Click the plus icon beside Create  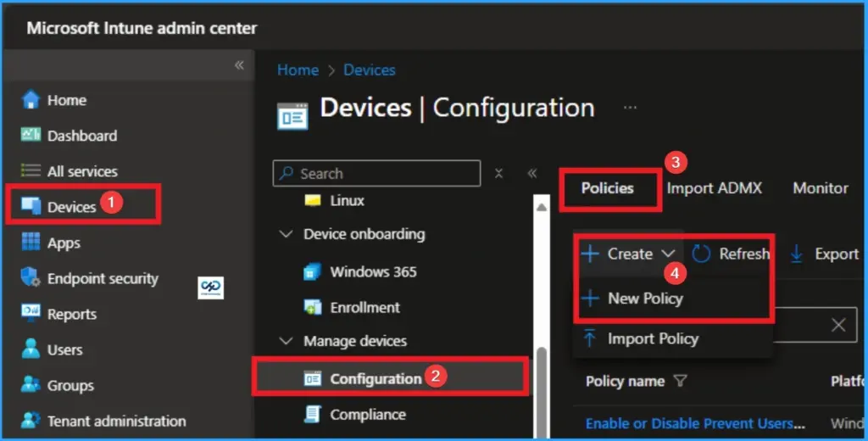click(x=590, y=254)
